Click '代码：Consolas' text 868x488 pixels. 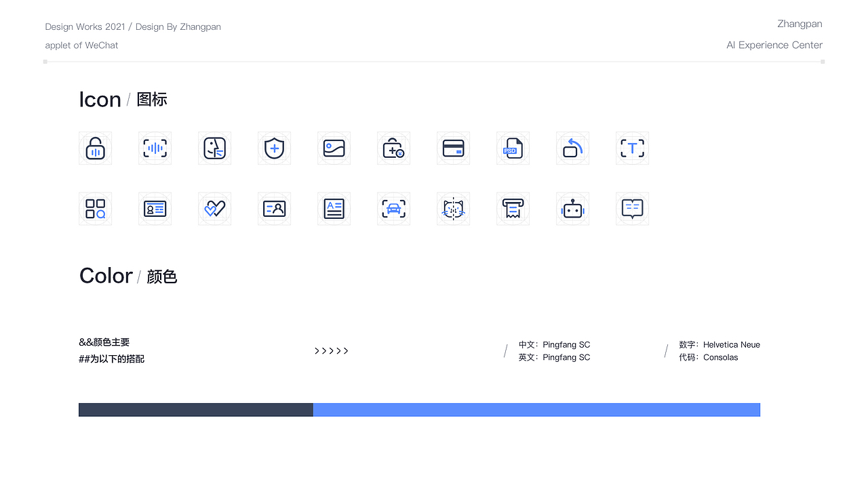point(709,358)
